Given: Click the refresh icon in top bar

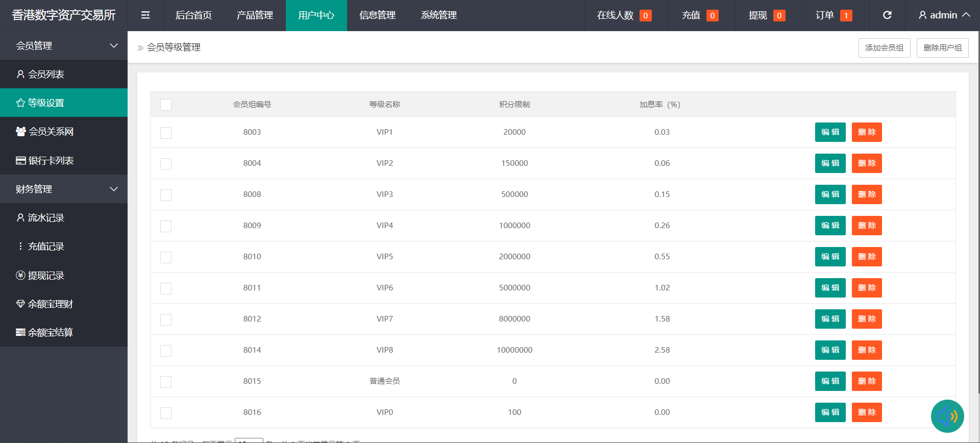Looking at the screenshot, I should [887, 15].
